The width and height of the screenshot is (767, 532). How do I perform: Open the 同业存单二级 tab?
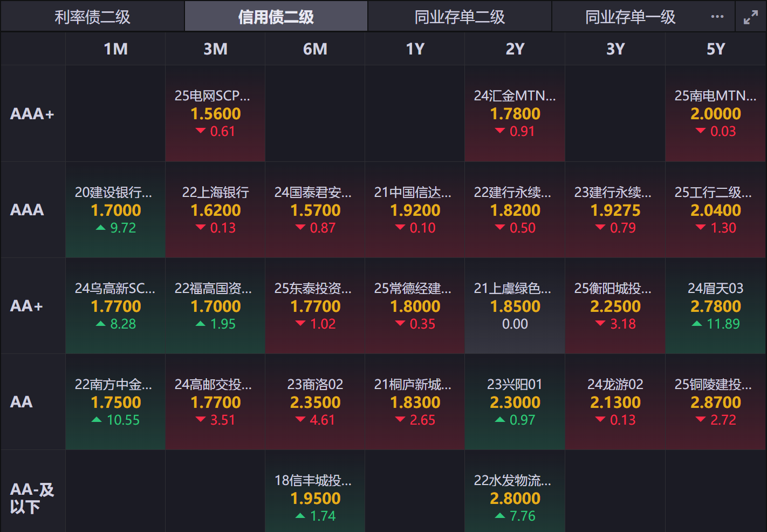pyautogui.click(x=460, y=17)
